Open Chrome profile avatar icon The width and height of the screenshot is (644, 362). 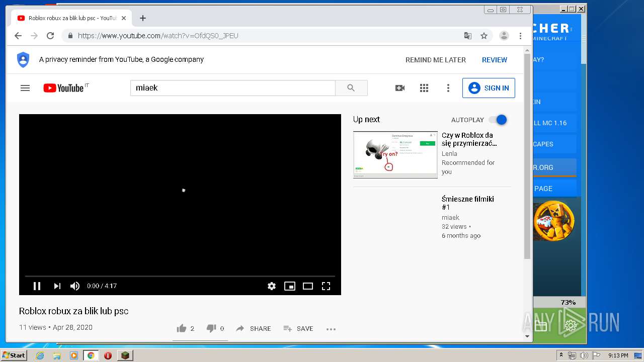point(504,36)
